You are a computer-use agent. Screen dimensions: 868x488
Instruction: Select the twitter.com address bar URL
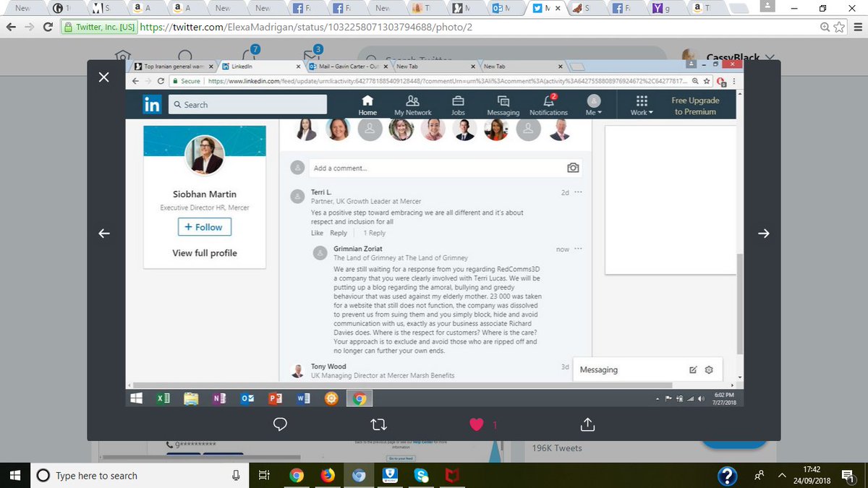coord(306,27)
